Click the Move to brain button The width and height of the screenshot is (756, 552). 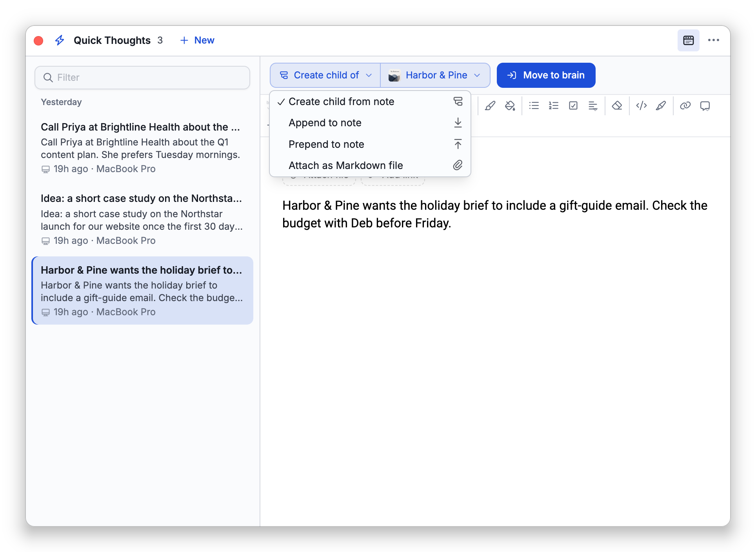[546, 75]
